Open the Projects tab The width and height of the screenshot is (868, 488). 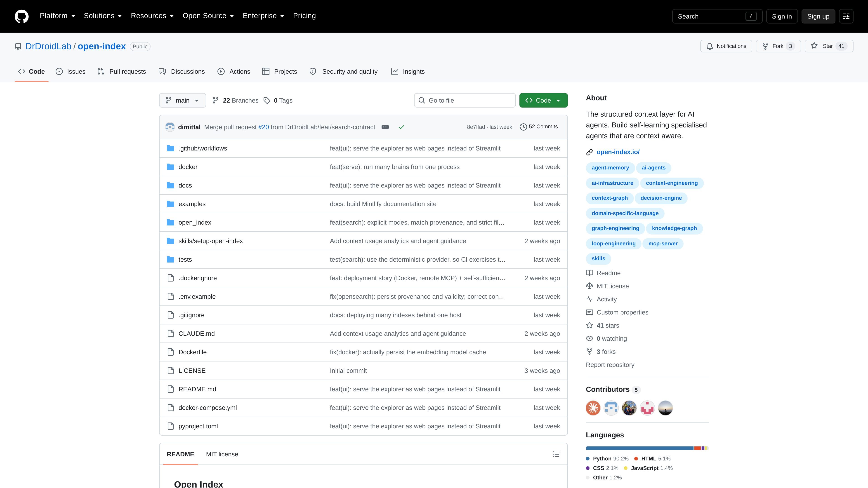pyautogui.click(x=280, y=71)
